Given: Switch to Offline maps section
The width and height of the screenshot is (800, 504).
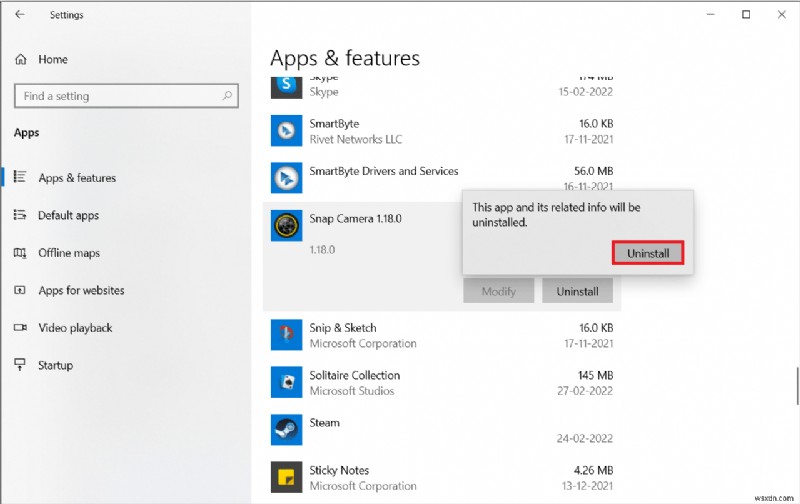Looking at the screenshot, I should [68, 253].
